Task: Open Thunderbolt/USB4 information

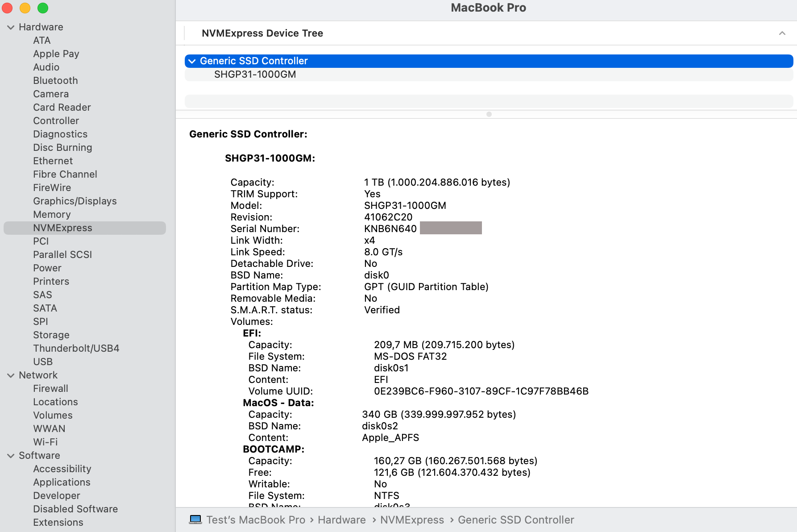Action: (76, 349)
